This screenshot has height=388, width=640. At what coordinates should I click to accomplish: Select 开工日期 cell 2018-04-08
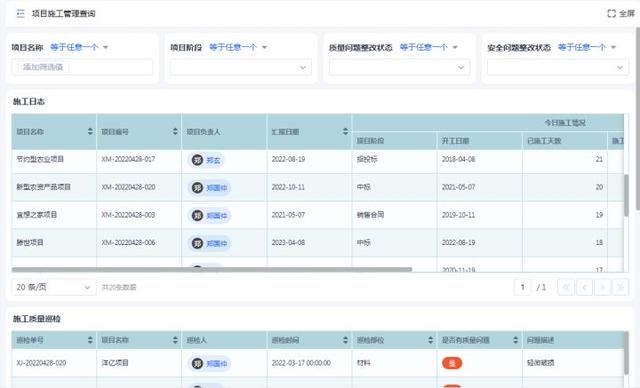[458, 159]
